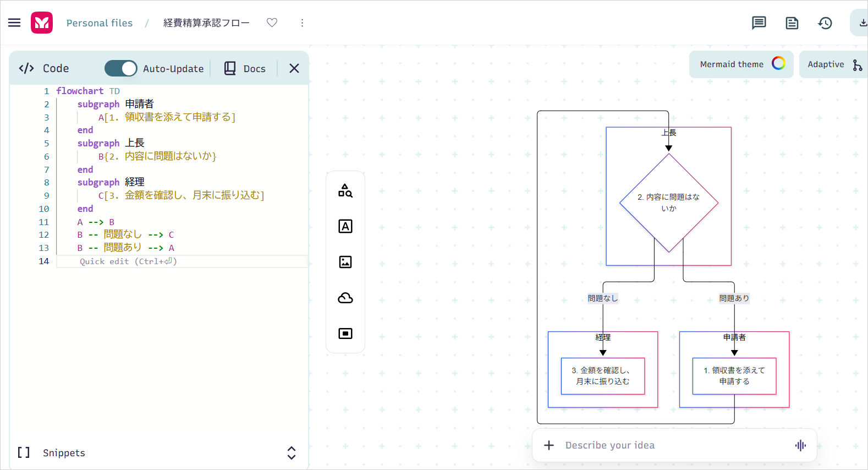Screen dimensions: 868x470
Task: Start voice input for idea
Action: point(800,445)
